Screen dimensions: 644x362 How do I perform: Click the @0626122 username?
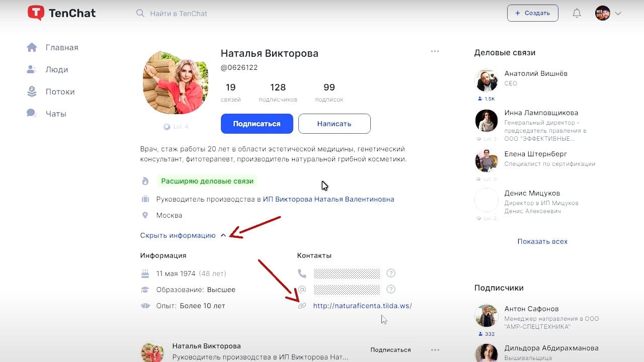tap(239, 67)
